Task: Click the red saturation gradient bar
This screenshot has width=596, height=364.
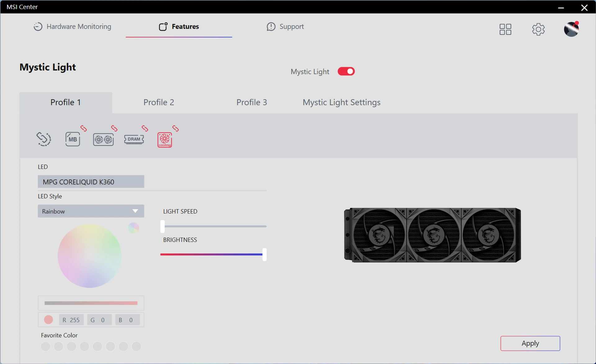Action: tap(91, 303)
